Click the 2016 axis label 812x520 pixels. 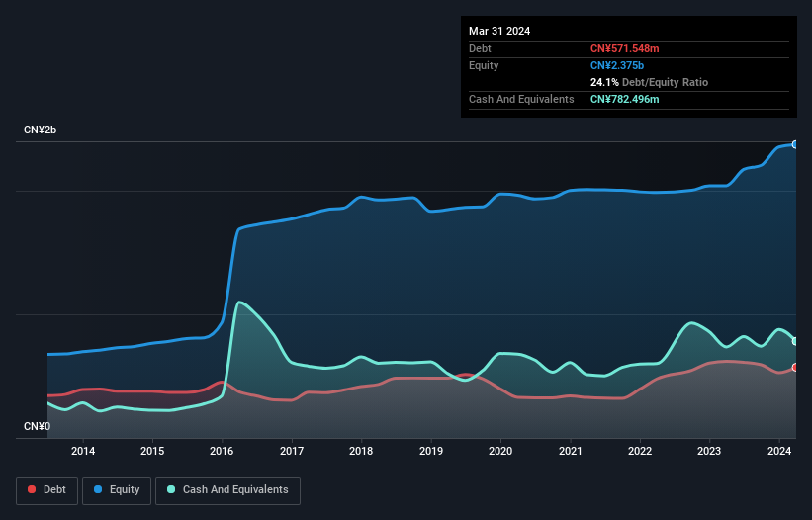222,451
